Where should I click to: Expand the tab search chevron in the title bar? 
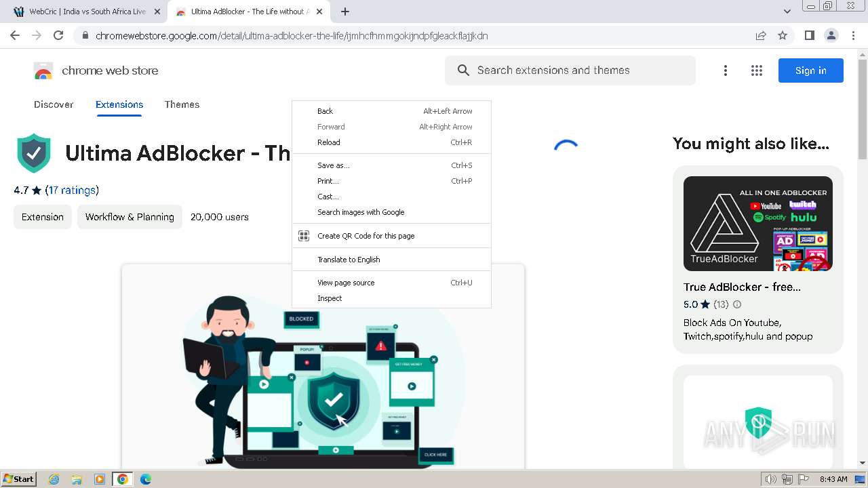coord(787,12)
